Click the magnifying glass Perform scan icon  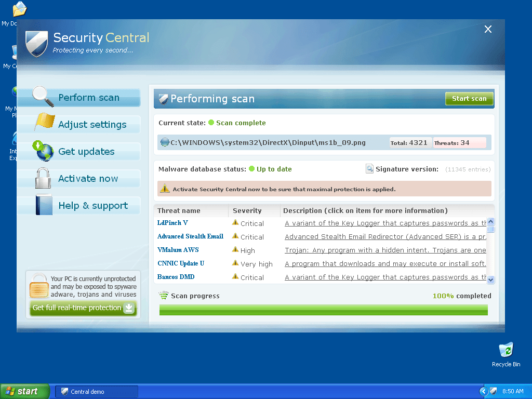[x=43, y=96]
